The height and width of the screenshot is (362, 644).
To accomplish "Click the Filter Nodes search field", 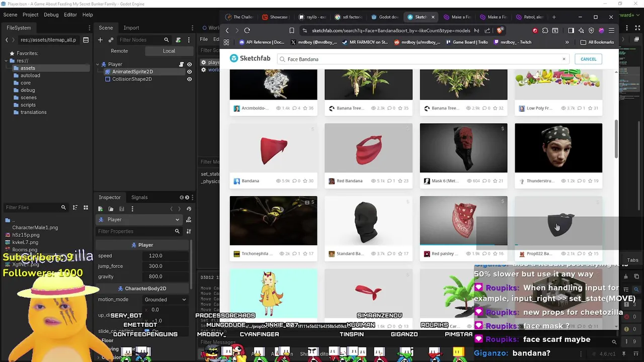I will [x=144, y=40].
